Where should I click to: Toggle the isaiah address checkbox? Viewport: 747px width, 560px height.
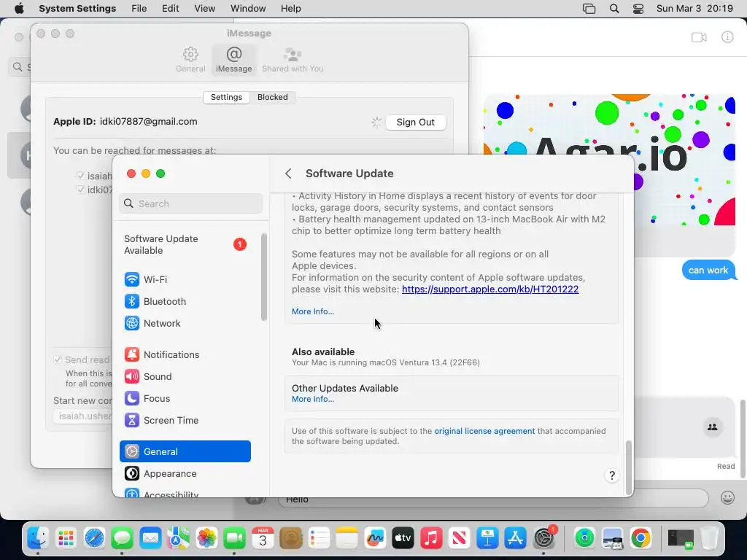[x=80, y=176]
